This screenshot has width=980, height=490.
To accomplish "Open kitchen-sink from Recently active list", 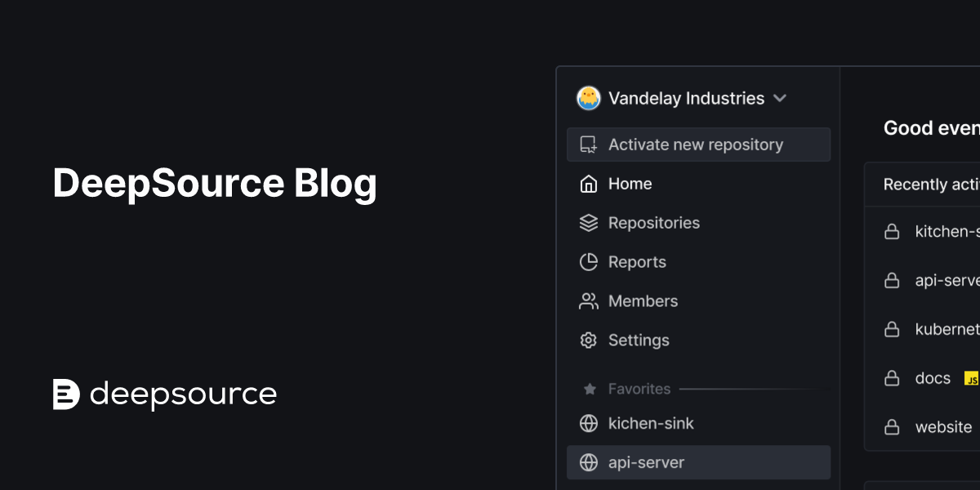I will pyautogui.click(x=947, y=231).
